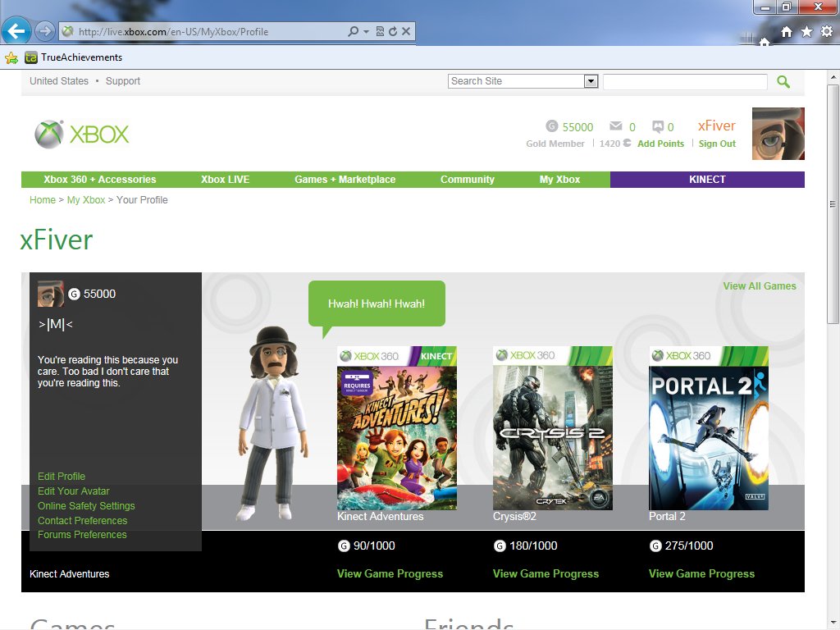Open the KINECT tab
This screenshot has width=840, height=630.
click(x=707, y=180)
